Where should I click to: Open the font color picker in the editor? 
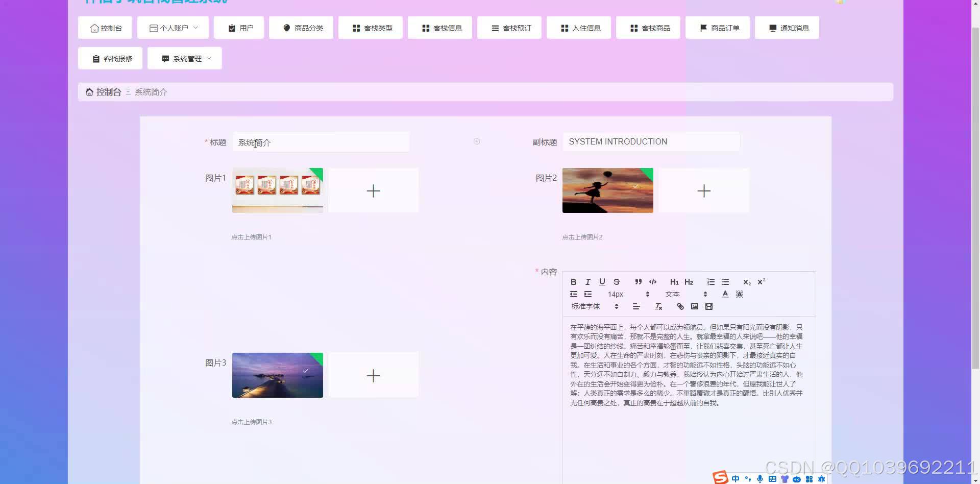(x=725, y=294)
